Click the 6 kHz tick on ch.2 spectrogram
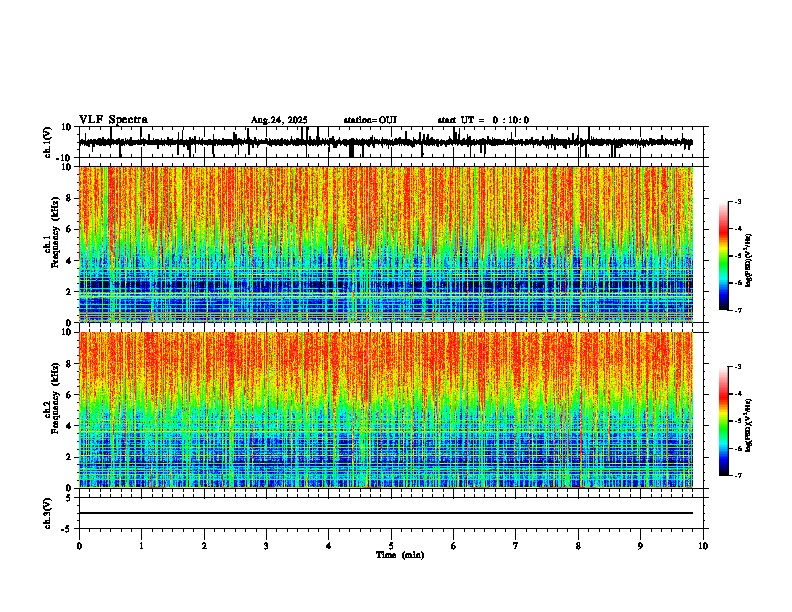This screenshot has width=792, height=612. point(69,395)
